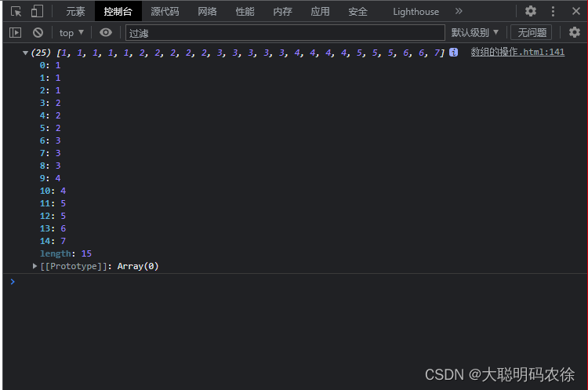Close the DevTools panel
The height and width of the screenshot is (390, 588).
[576, 11]
